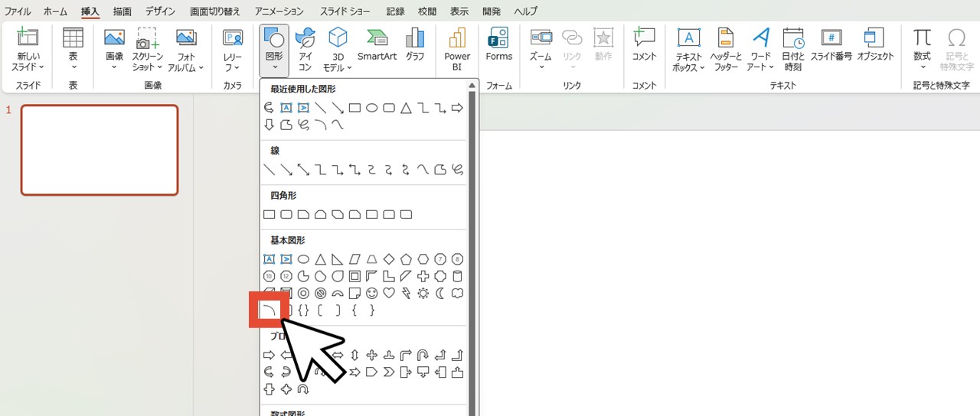Pick the smiley face shape
The width and height of the screenshot is (980, 416).
[372, 293]
